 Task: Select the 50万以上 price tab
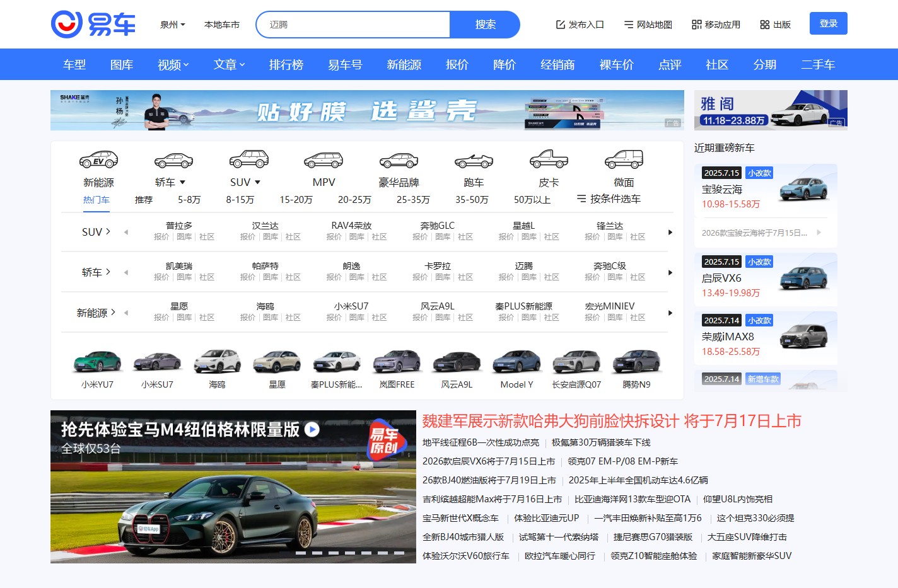532,200
